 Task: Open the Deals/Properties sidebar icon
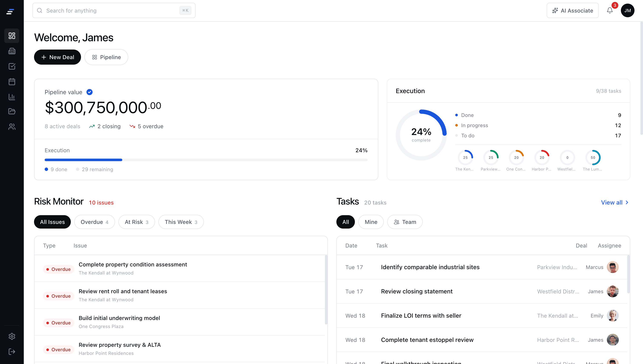[12, 51]
